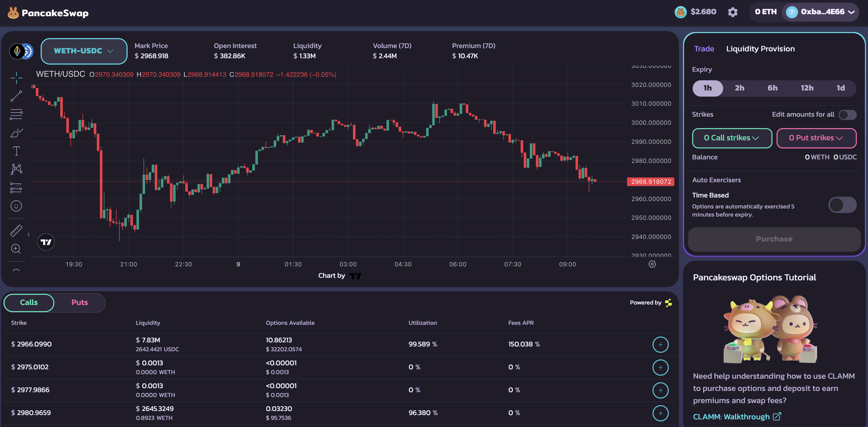Select the 12h expiry option
Screen dimensions: 868x427
coord(807,88)
